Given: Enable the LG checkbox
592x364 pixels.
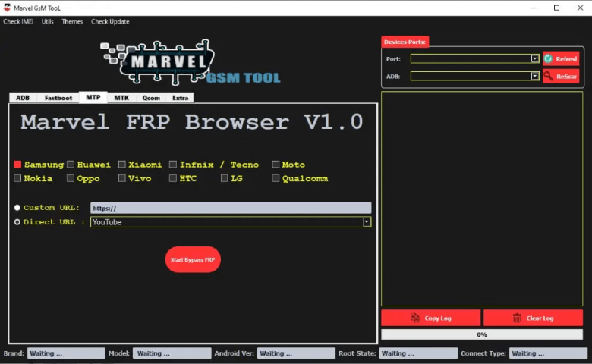Looking at the screenshot, I should [x=224, y=178].
